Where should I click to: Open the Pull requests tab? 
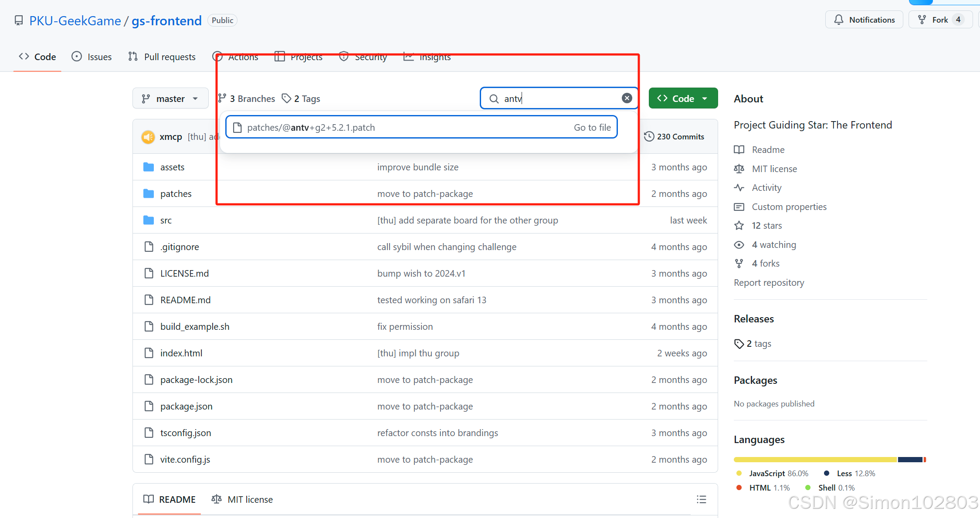[x=162, y=57]
